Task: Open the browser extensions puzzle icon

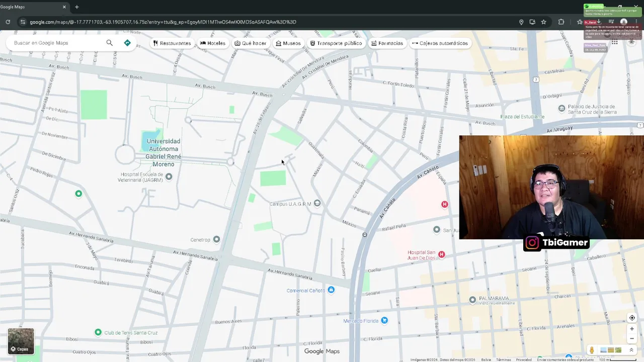Action: [x=561, y=22]
